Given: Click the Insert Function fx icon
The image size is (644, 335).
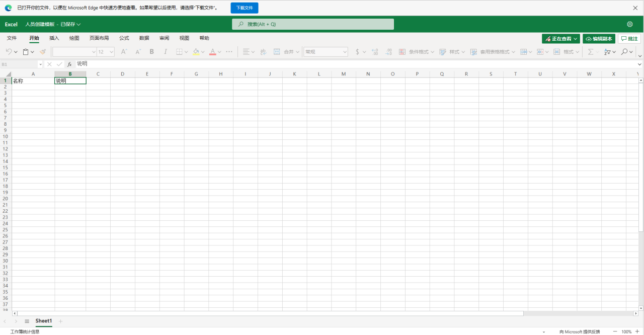Looking at the screenshot, I should (69, 64).
